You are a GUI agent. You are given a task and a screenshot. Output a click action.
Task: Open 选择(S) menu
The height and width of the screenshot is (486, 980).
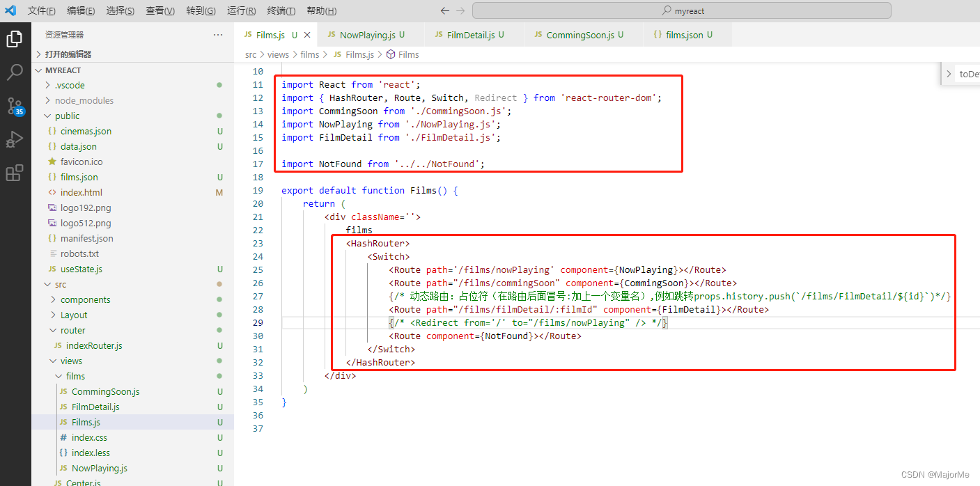tap(121, 11)
